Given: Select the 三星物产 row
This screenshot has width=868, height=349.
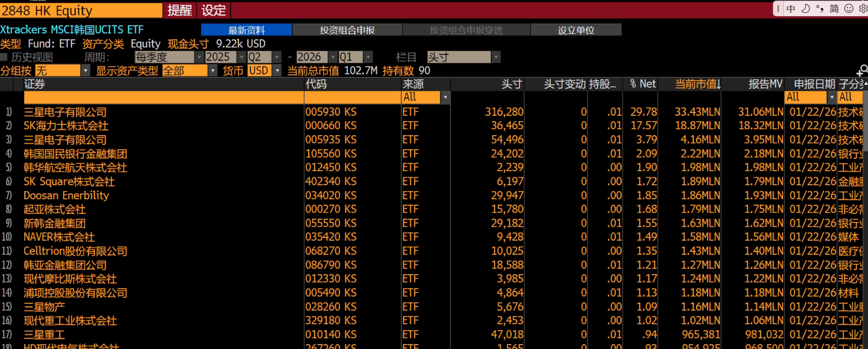Looking at the screenshot, I should [x=431, y=306].
